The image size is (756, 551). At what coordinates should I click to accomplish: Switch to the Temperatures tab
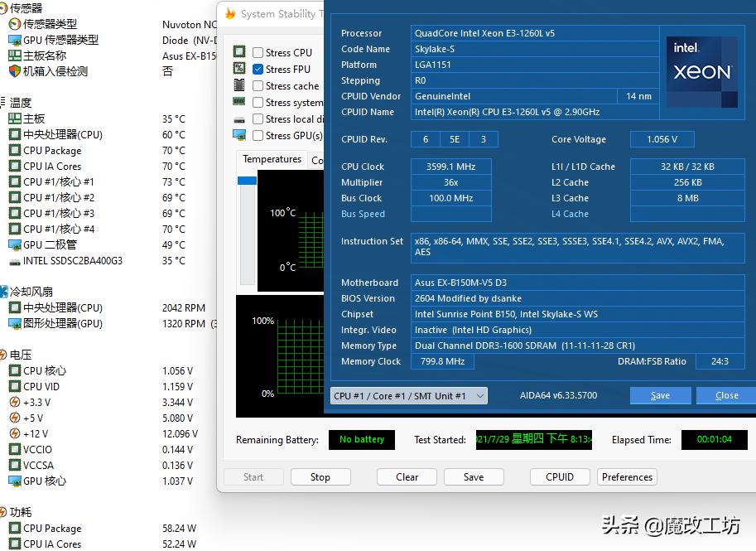click(272, 159)
